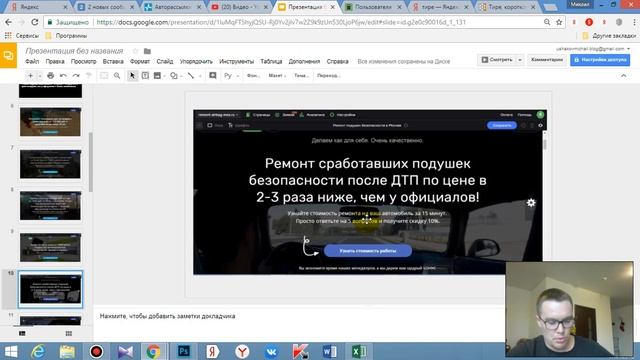The image size is (640, 360).
Task: Go back in browser
Action: tap(9, 22)
